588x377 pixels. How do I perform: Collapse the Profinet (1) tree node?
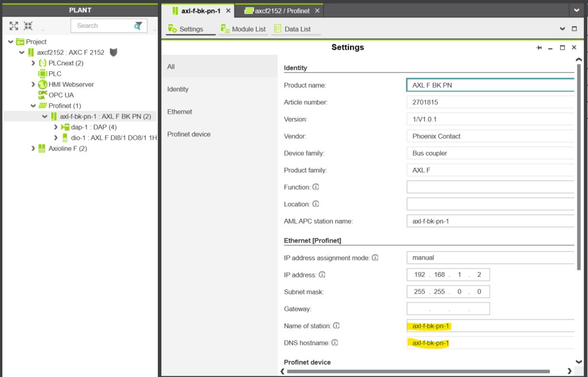pos(33,106)
